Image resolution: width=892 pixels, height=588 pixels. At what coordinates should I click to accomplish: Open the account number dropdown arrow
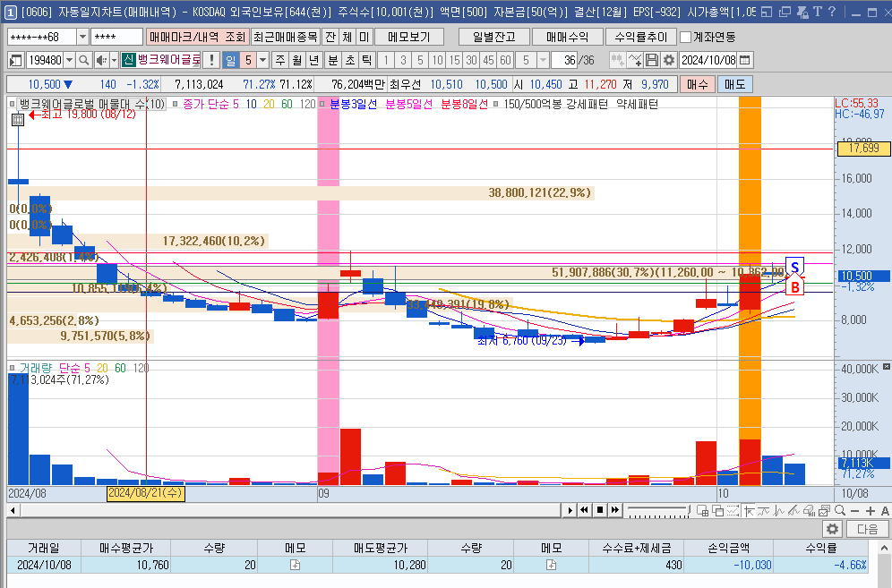(x=82, y=37)
